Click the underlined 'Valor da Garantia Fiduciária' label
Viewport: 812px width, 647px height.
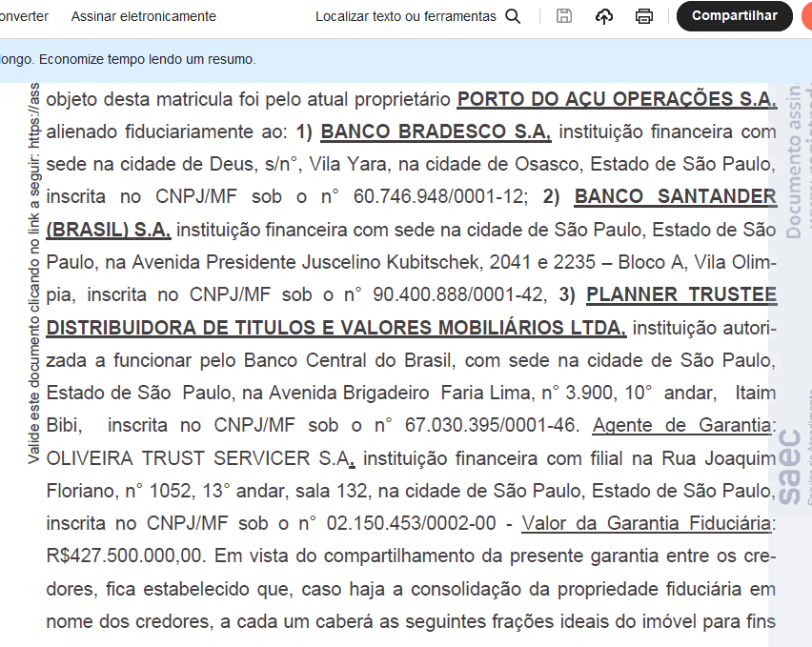(x=646, y=523)
